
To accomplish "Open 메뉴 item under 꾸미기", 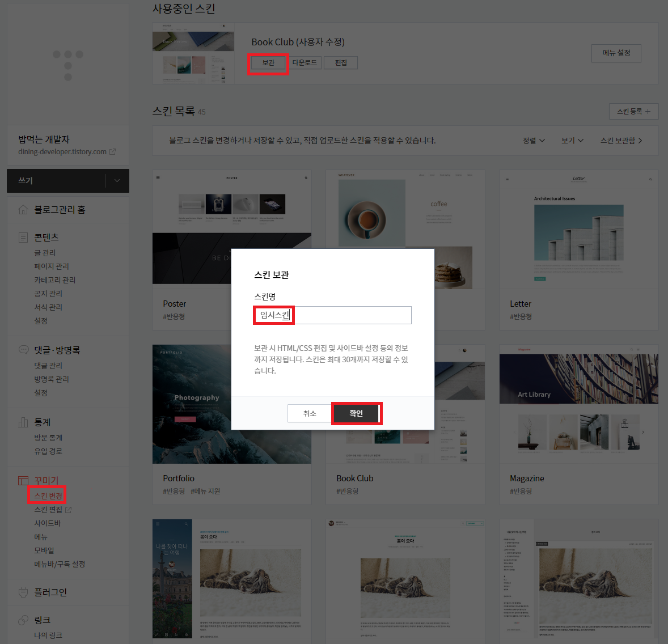I will tap(41, 537).
